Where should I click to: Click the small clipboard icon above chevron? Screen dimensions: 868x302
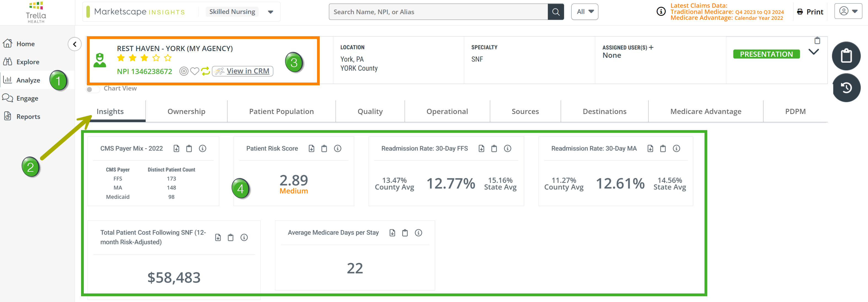point(817,41)
